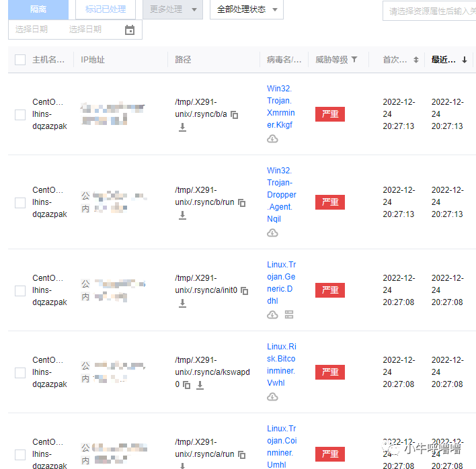
Task: Click the end date 选择日期 field
Action: point(85,30)
